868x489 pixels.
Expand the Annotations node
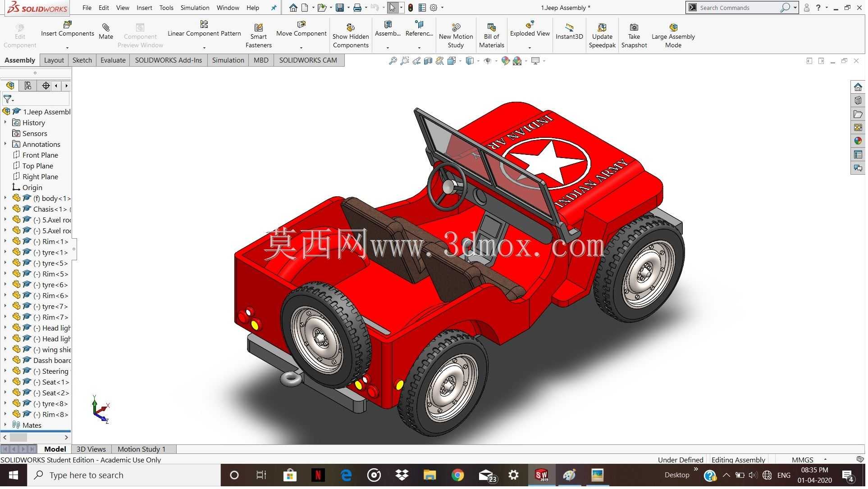[x=5, y=144]
